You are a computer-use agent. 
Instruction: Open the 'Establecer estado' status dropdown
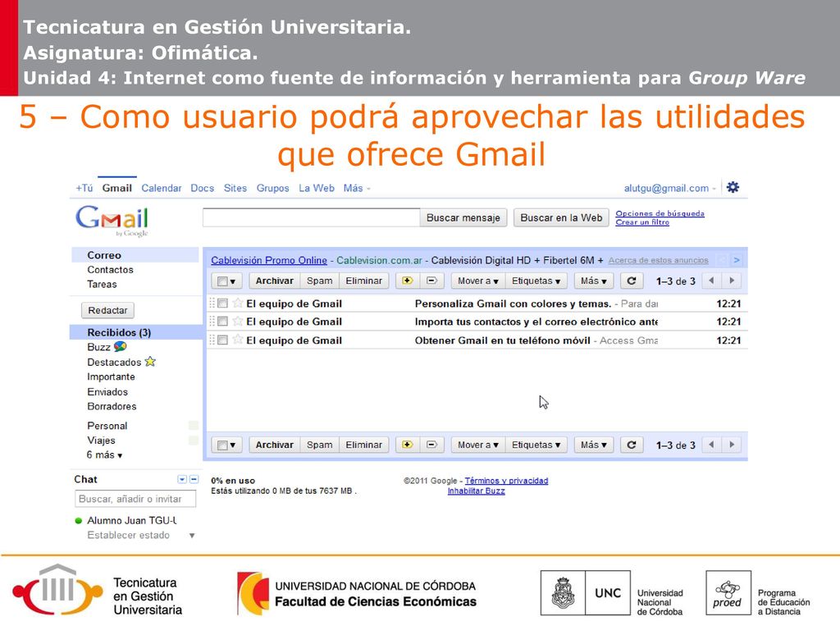coord(192,535)
